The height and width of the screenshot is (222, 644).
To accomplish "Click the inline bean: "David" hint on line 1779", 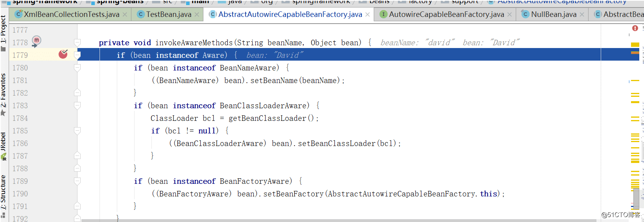I will click(x=275, y=55).
